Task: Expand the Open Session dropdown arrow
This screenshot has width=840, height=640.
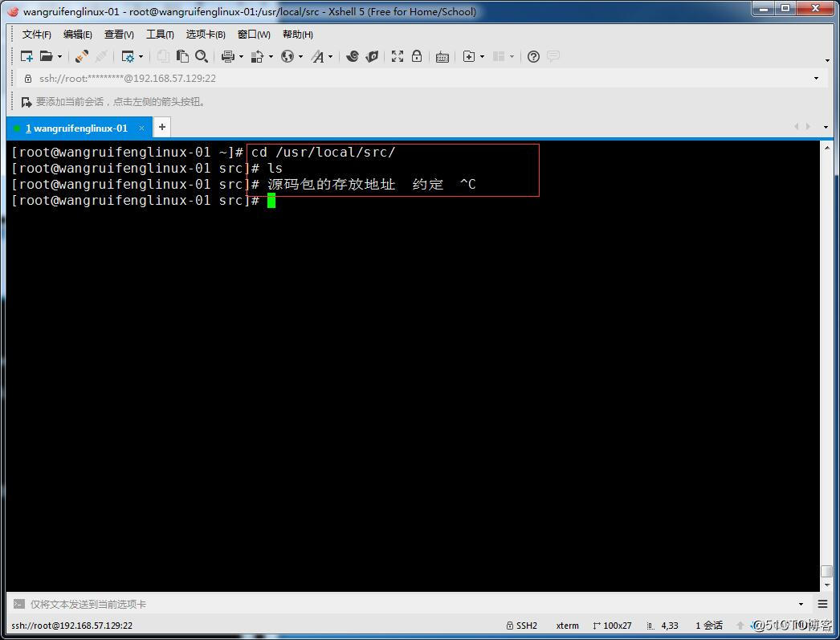Action: [x=59, y=57]
